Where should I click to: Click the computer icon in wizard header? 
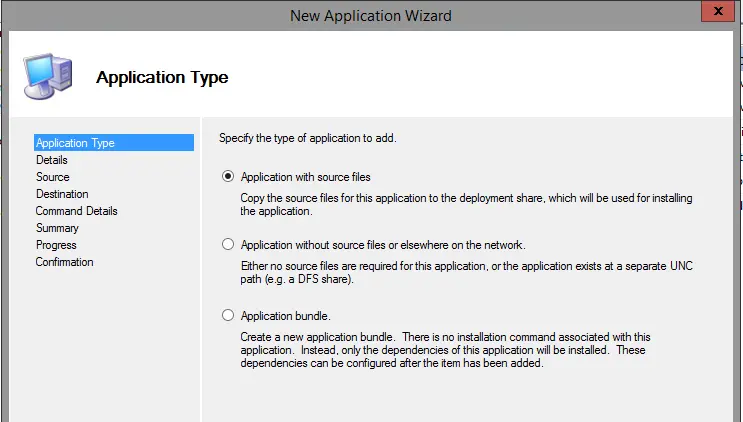(48, 76)
